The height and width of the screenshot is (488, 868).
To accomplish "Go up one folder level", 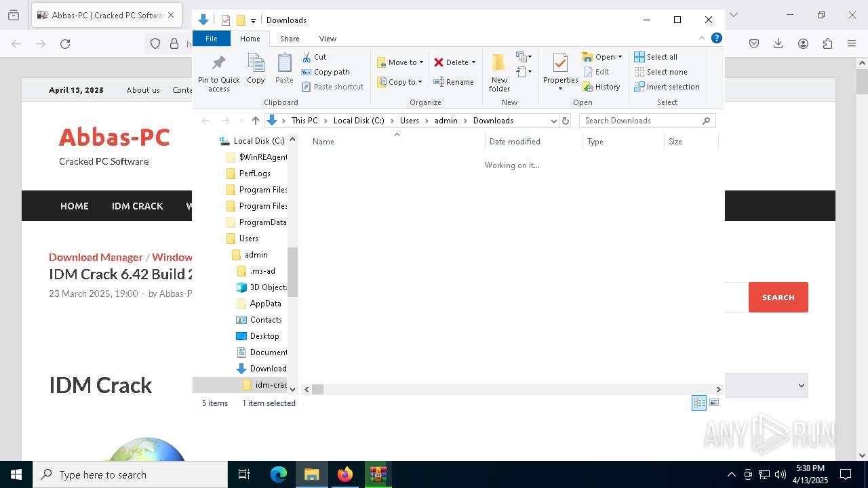I will 256,121.
